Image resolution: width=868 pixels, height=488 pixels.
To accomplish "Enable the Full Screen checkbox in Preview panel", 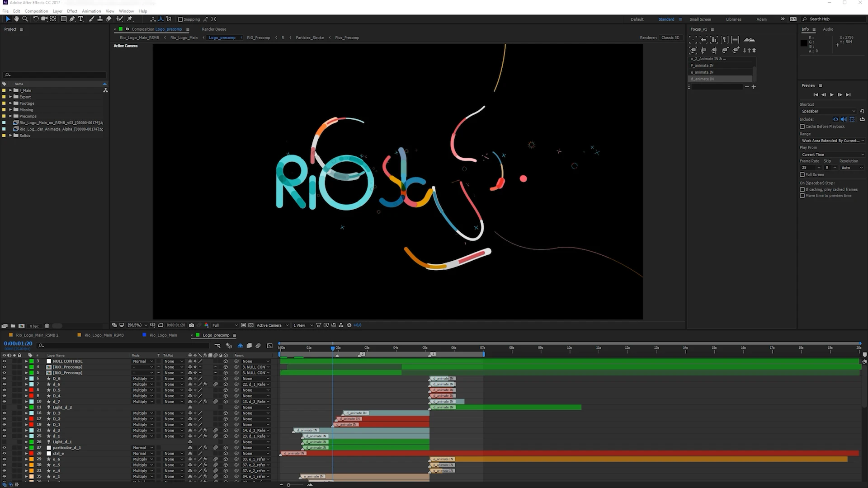I will click(x=802, y=174).
